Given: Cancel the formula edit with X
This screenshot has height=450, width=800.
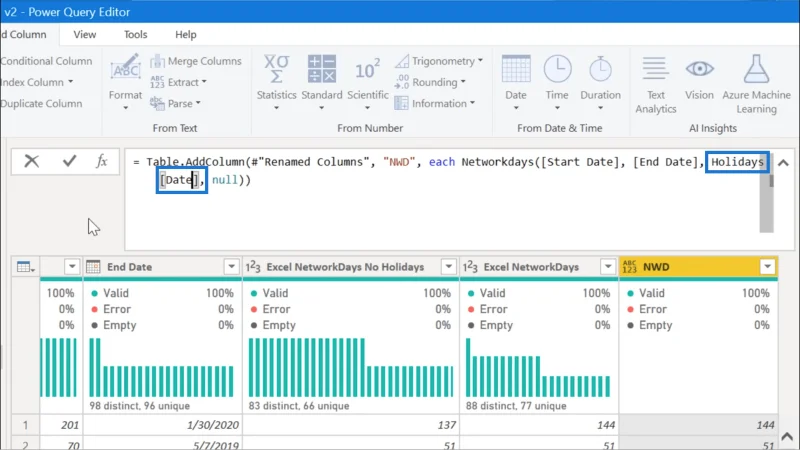Looking at the screenshot, I should click(32, 161).
